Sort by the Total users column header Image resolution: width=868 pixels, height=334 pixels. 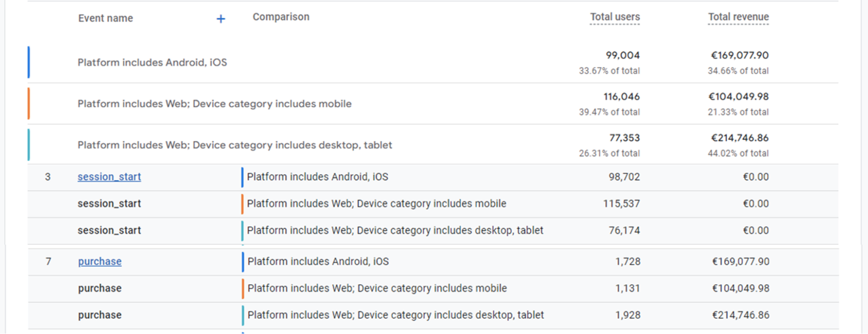click(x=614, y=17)
